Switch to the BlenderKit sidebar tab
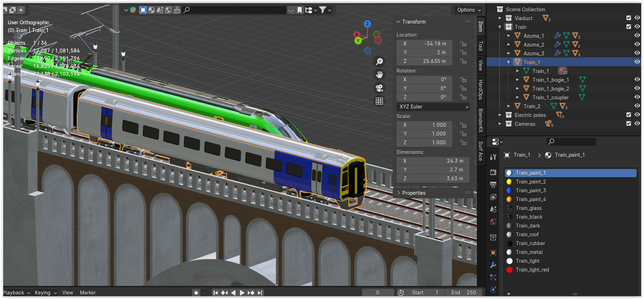 (481, 120)
